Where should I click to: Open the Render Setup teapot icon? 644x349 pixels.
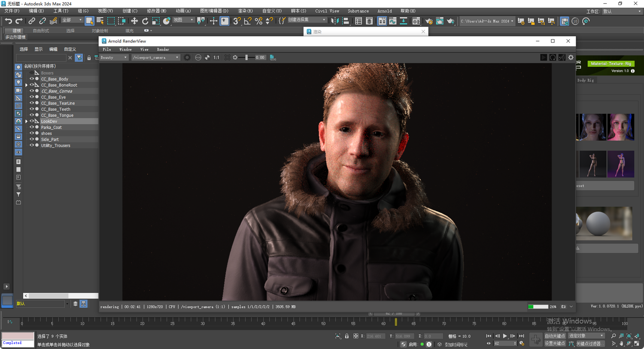click(429, 21)
